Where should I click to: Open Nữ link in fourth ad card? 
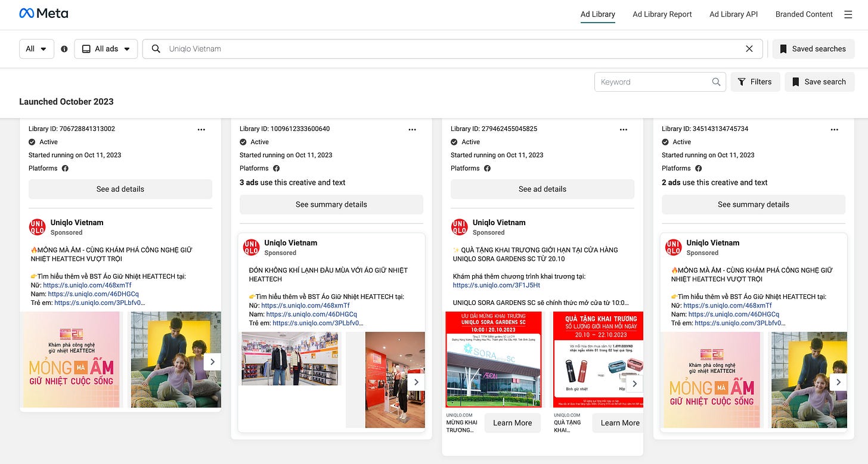[727, 306]
